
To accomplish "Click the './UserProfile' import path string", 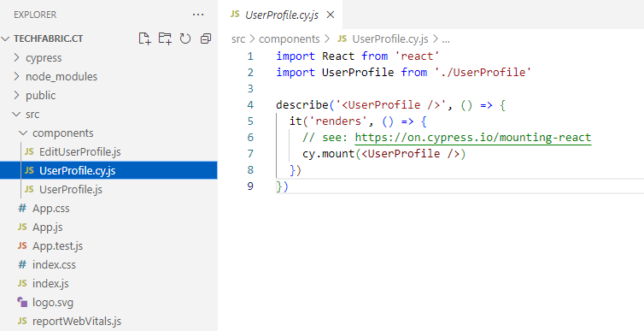I will point(483,73).
